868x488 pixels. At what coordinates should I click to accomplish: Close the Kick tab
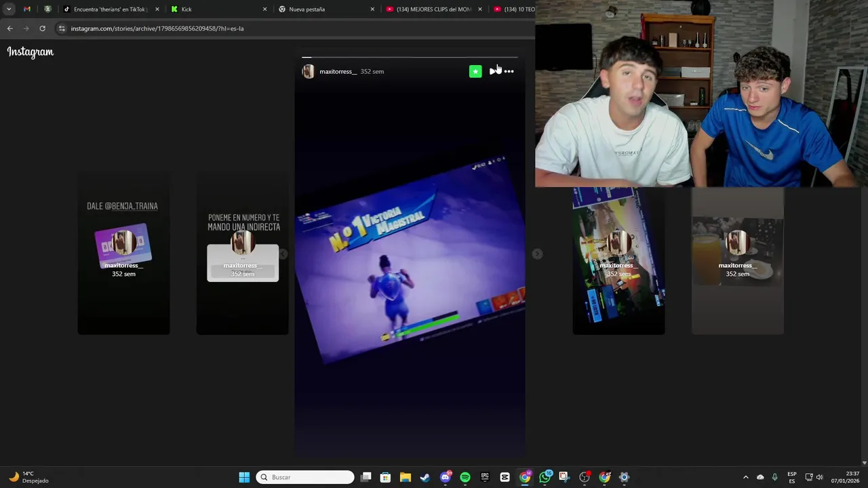264,9
